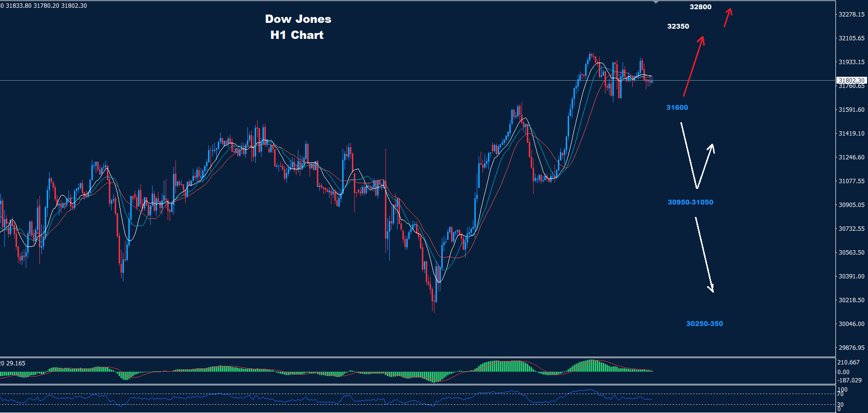Click the 30046.00 price axis label
Screen dimensions: 868x413
851,324
